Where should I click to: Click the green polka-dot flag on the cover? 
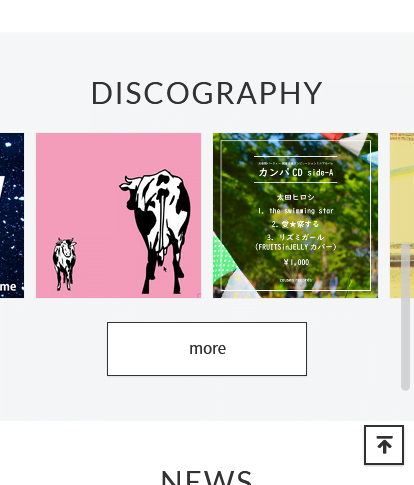click(224, 259)
